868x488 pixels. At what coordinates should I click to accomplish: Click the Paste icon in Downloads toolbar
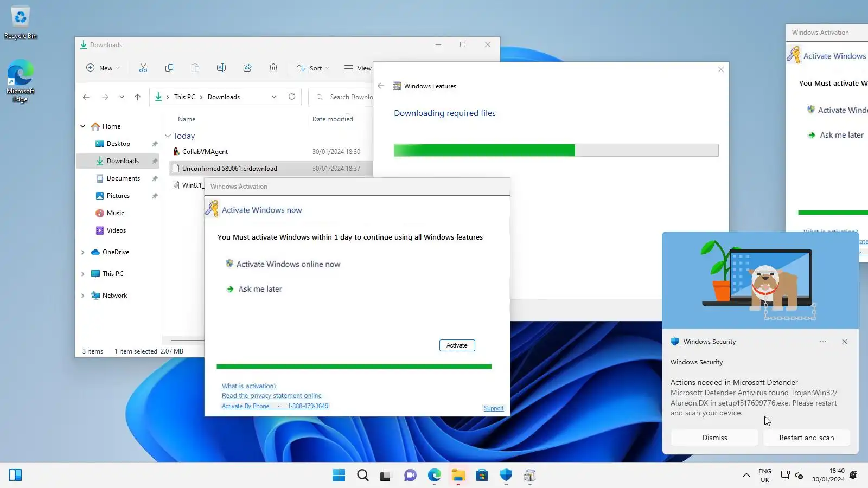195,68
